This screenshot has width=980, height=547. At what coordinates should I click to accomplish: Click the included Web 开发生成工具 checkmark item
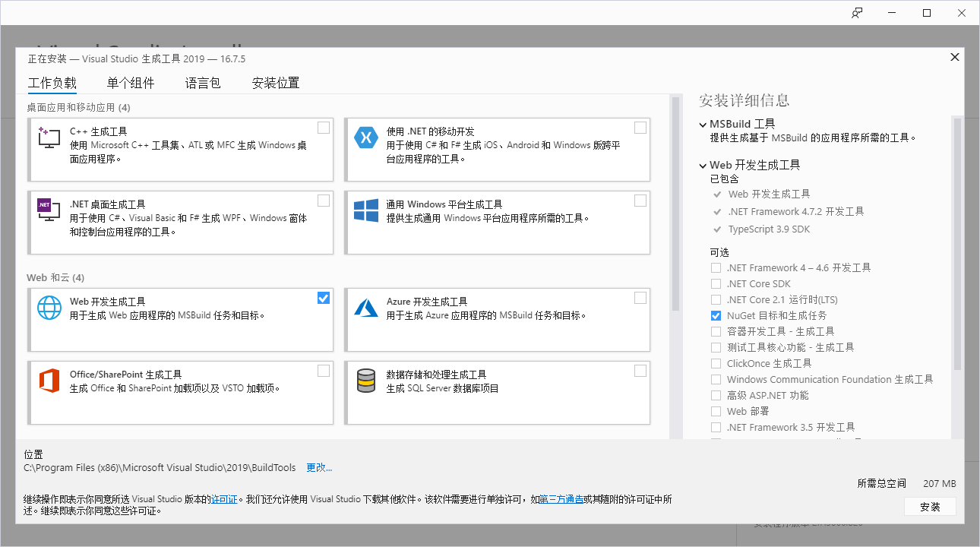click(x=769, y=194)
